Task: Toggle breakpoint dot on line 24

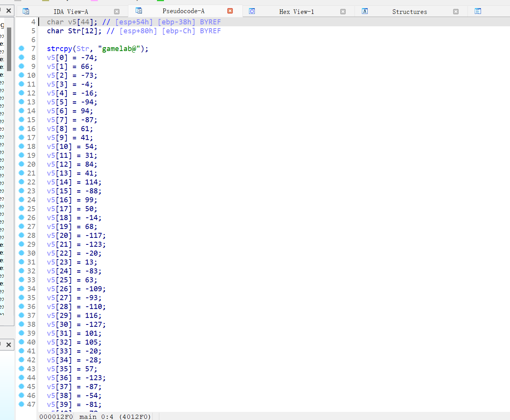Action: point(22,200)
